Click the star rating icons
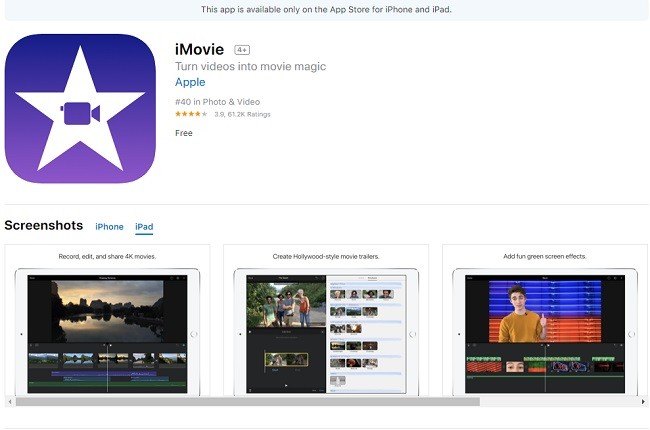The width and height of the screenshot is (650, 430). 191,114
